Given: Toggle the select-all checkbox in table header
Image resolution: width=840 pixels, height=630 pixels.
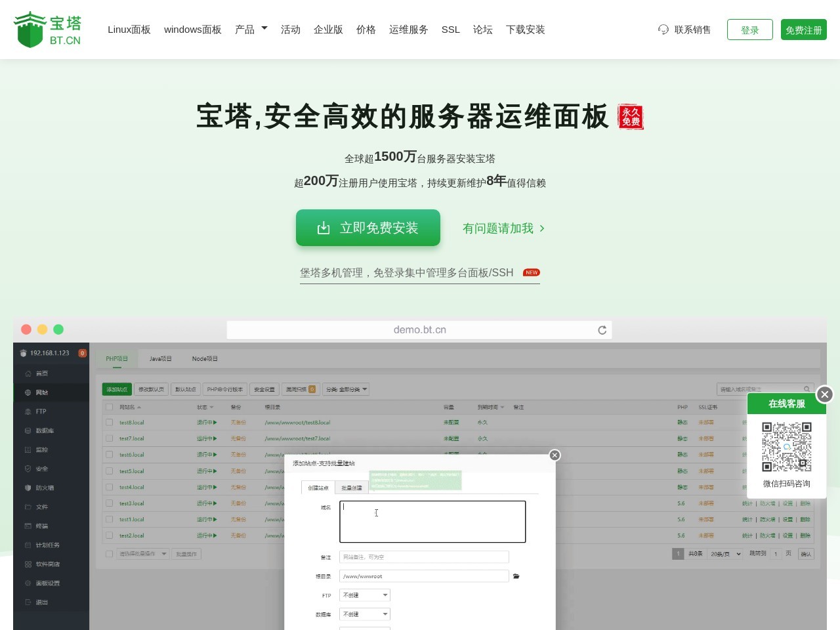Looking at the screenshot, I should 110,407.
